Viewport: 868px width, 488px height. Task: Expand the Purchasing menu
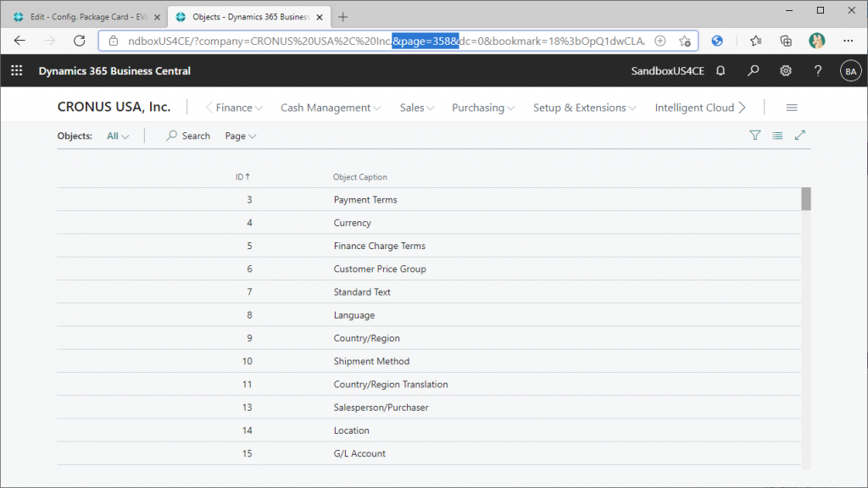point(483,108)
